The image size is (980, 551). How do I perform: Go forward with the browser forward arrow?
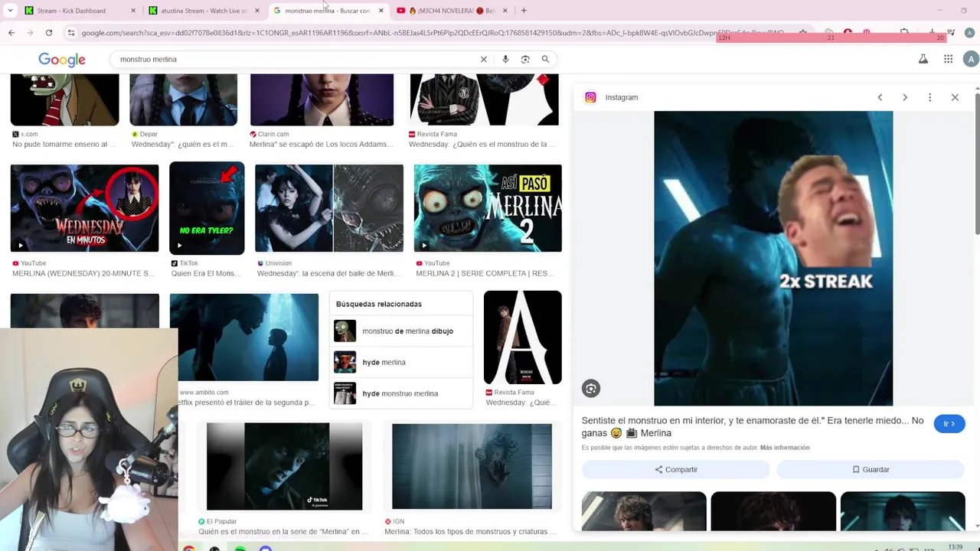click(30, 33)
